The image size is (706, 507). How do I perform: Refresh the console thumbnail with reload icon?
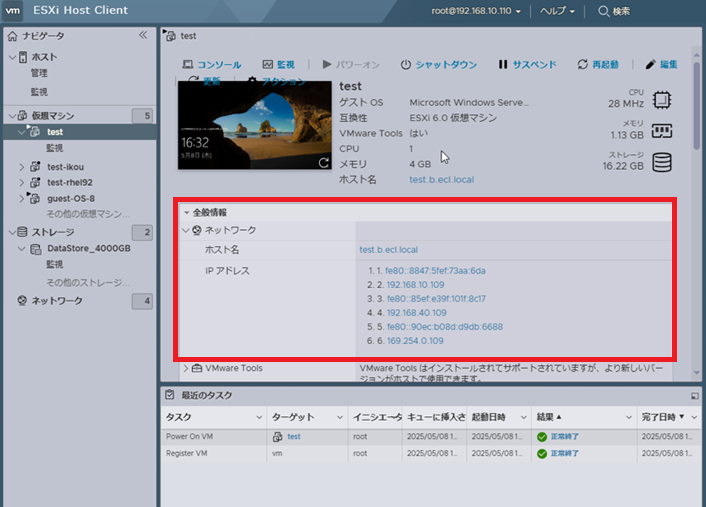324,163
